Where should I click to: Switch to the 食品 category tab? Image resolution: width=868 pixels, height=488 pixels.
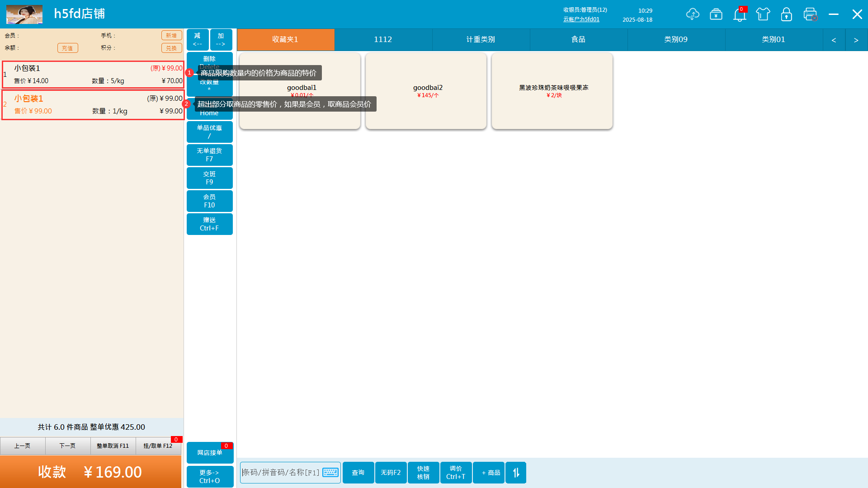coord(578,40)
